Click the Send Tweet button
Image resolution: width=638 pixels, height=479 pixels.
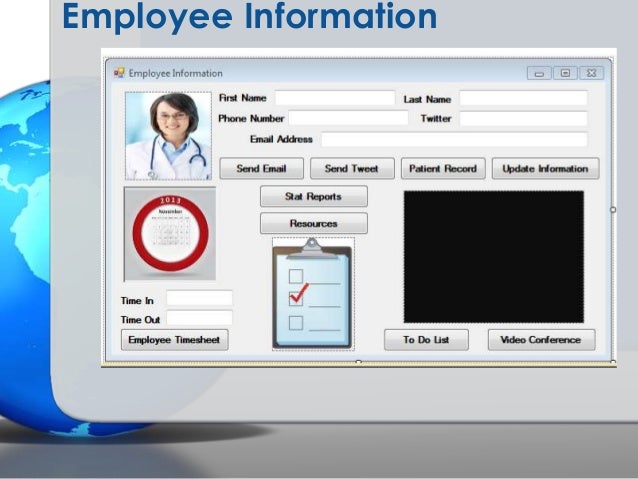click(x=352, y=168)
